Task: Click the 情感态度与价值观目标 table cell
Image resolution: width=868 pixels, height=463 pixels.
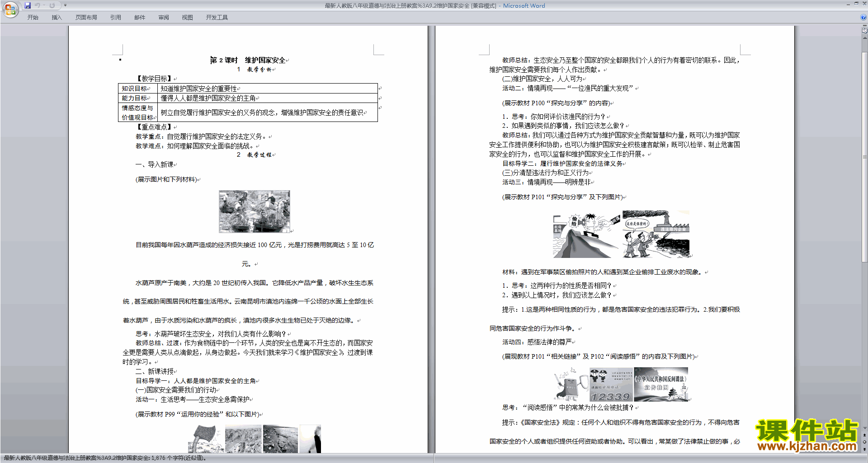Action: pyautogui.click(x=138, y=112)
